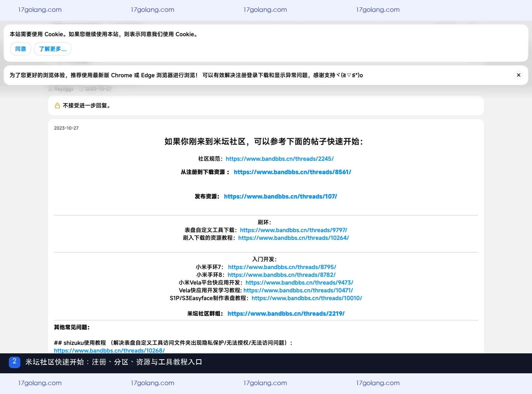This screenshot has width=532, height=394.
Task: Open the 从注册到下载资源 threads/8561 link
Action: [292, 172]
